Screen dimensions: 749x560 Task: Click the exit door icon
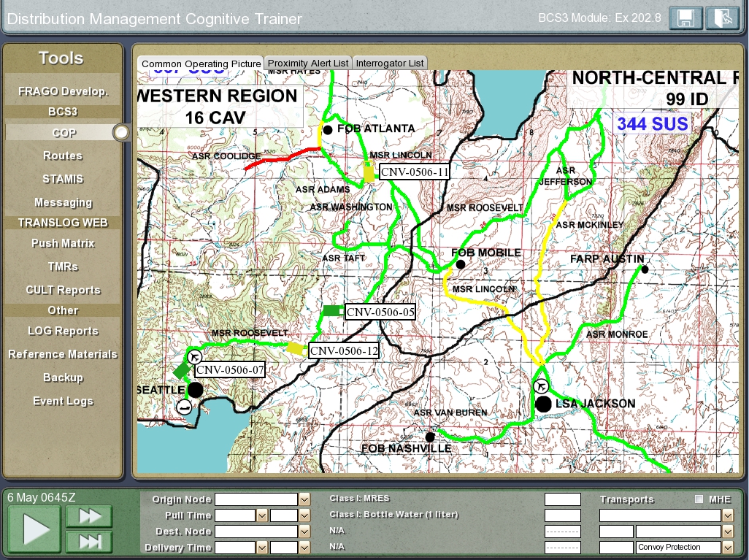722,18
